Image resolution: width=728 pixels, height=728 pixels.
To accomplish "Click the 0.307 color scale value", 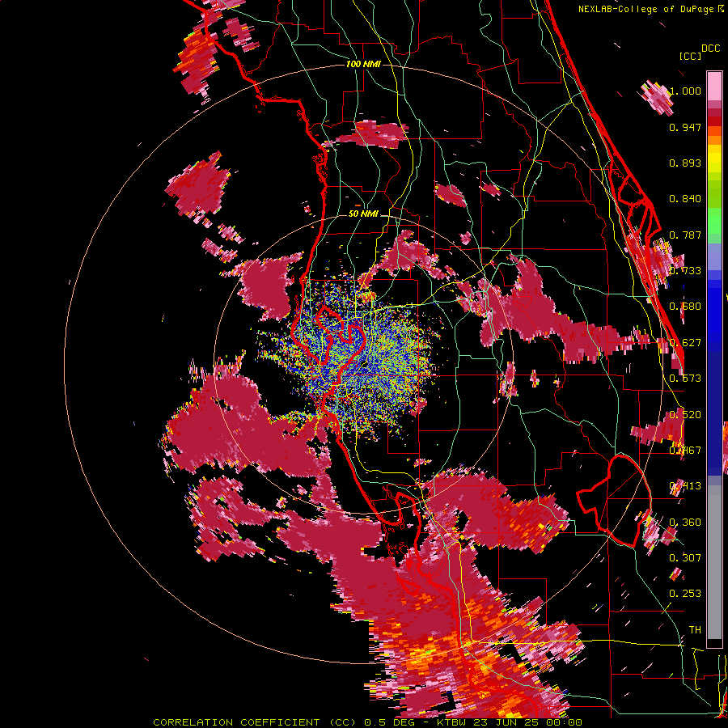I will coord(685,557).
